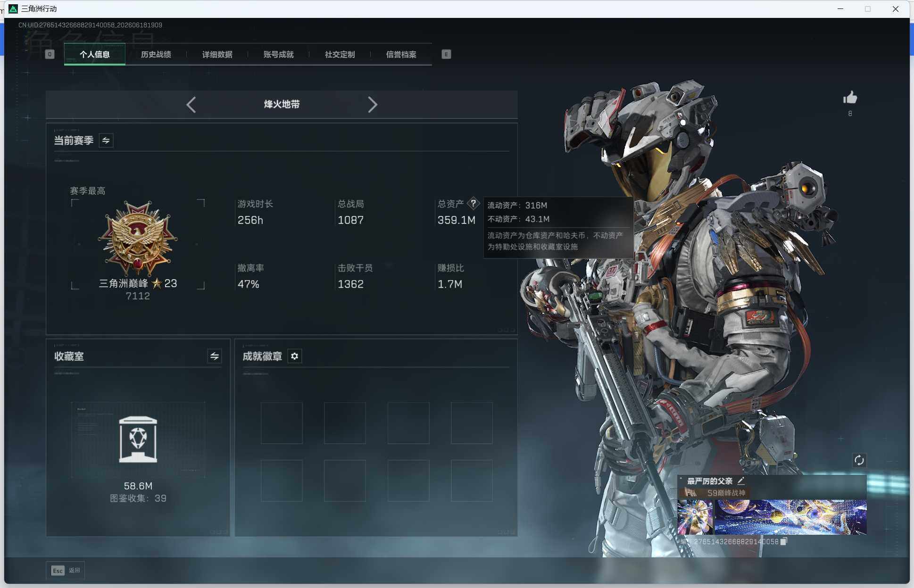The height and width of the screenshot is (588, 914).
Task: Click the 击败干员 value 1362
Action: click(351, 284)
